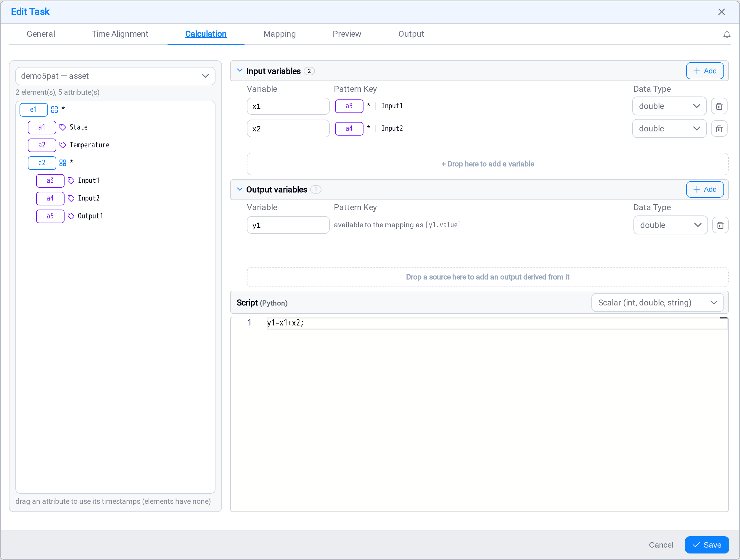Click the x1 variable name field
This screenshot has height=560, width=740.
coord(288,106)
